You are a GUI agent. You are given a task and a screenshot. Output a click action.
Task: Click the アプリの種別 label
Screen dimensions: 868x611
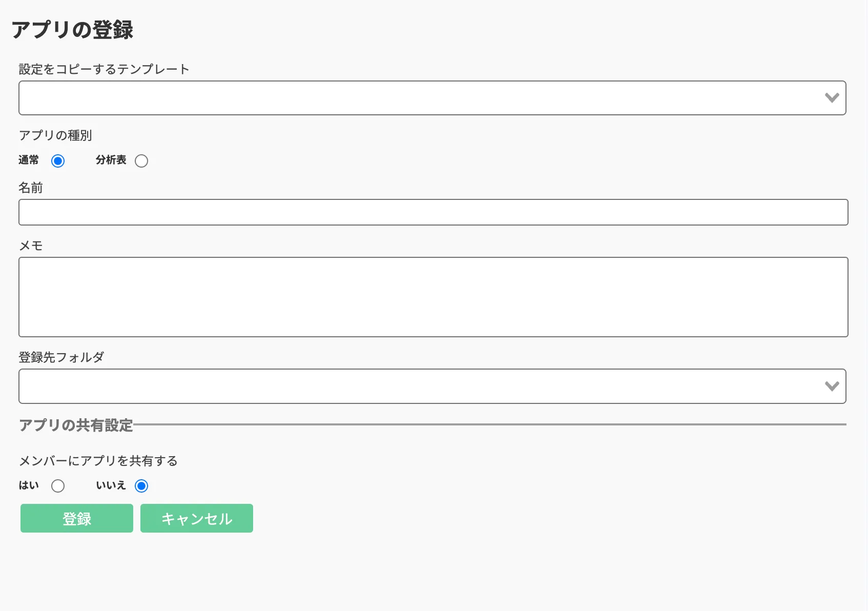tap(55, 135)
